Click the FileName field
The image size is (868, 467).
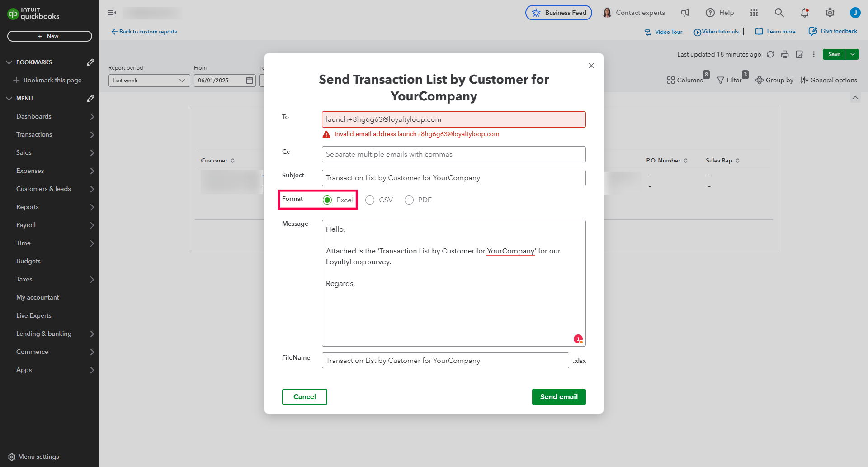(445, 360)
